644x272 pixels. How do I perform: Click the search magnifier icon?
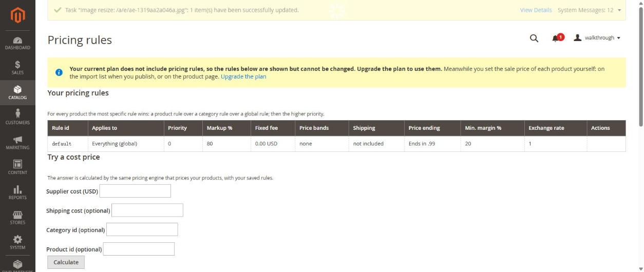click(534, 38)
